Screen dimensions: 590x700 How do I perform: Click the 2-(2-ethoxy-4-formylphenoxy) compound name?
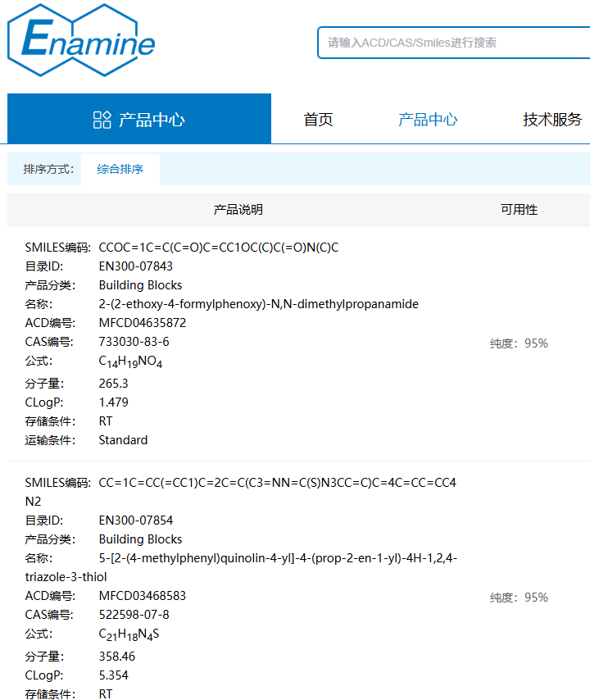(x=258, y=304)
